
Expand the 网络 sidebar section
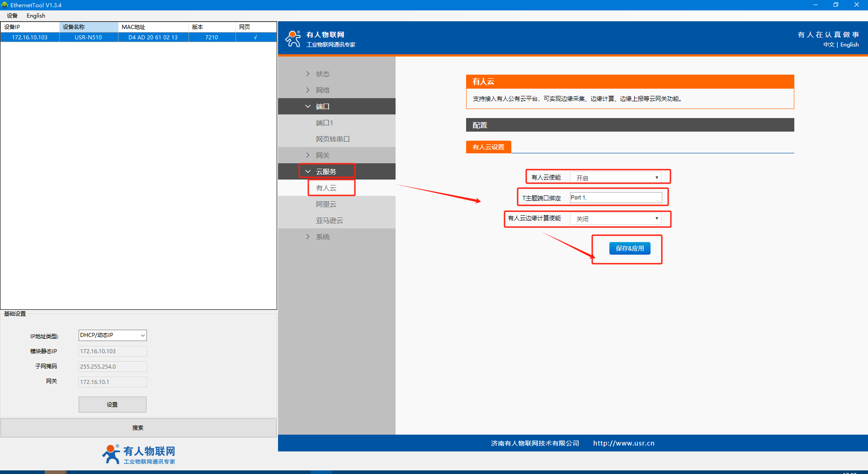pyautogui.click(x=322, y=90)
